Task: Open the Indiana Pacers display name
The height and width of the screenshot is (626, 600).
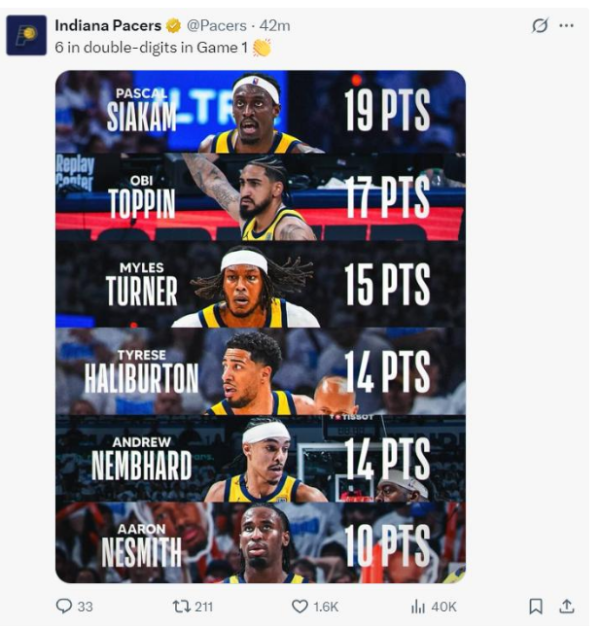Action: [x=108, y=26]
